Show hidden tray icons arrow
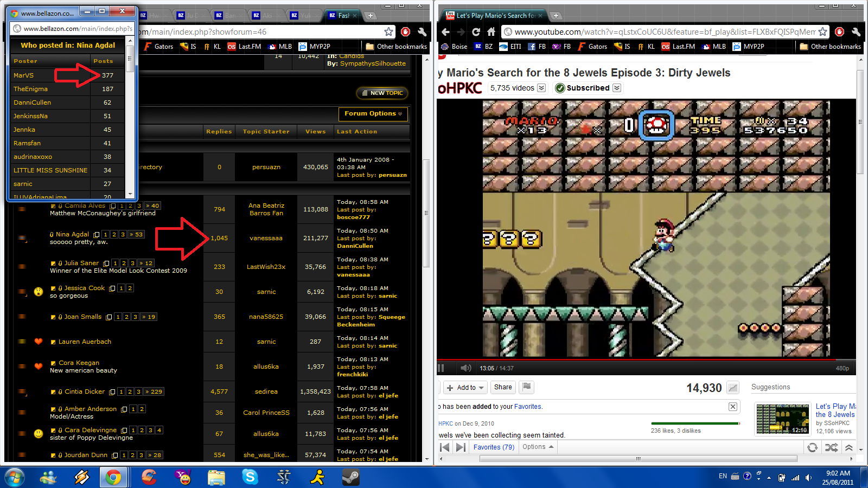Viewport: 868px width, 488px height. click(769, 478)
